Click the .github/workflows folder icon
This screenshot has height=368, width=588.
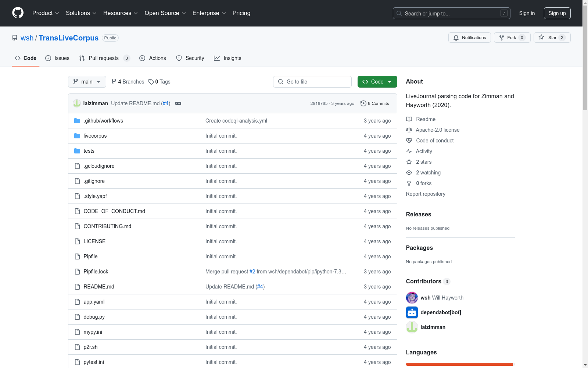pyautogui.click(x=77, y=121)
